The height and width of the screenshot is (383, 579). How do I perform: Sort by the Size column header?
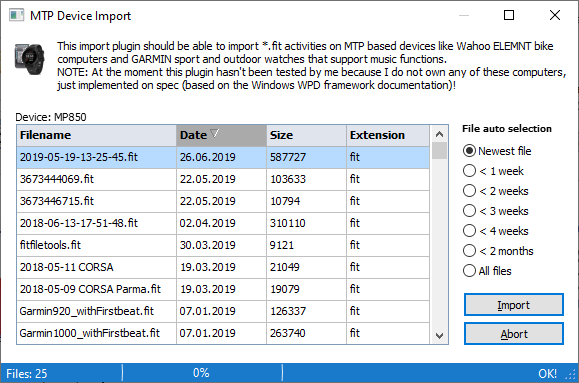pyautogui.click(x=306, y=136)
